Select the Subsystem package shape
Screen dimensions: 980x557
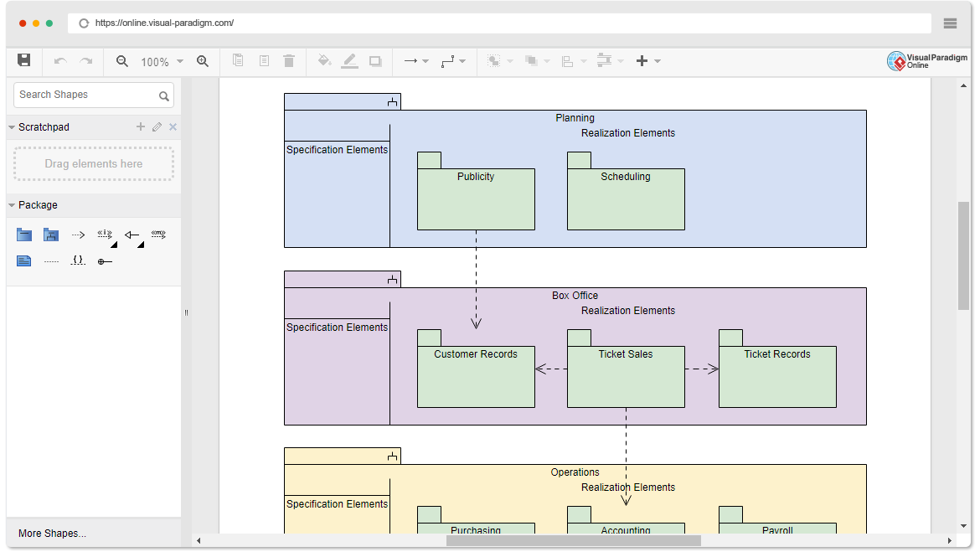(51, 235)
